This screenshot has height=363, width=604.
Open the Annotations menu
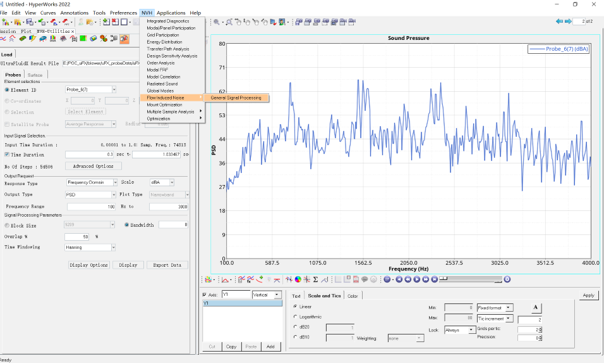pos(74,13)
